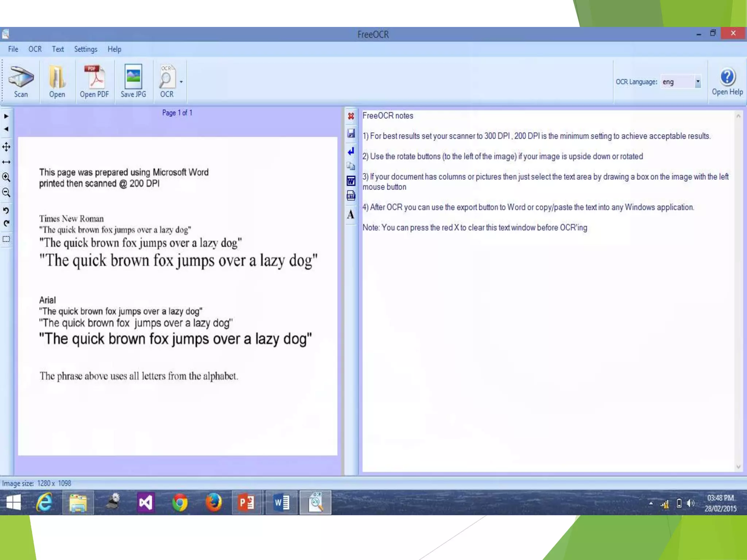Image resolution: width=747 pixels, height=560 pixels.
Task: Open the Text menu
Action: coord(58,49)
